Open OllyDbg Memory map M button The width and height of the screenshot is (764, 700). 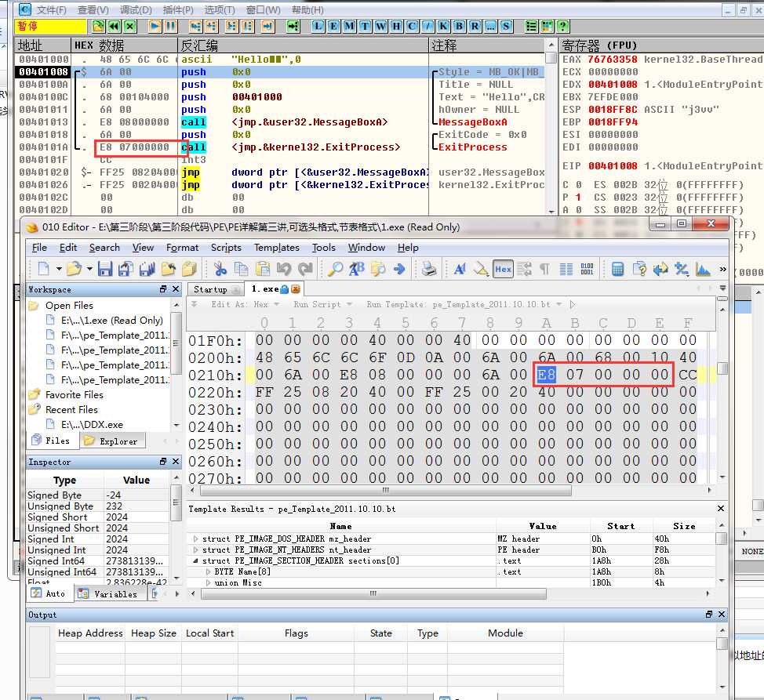pyautogui.click(x=349, y=27)
